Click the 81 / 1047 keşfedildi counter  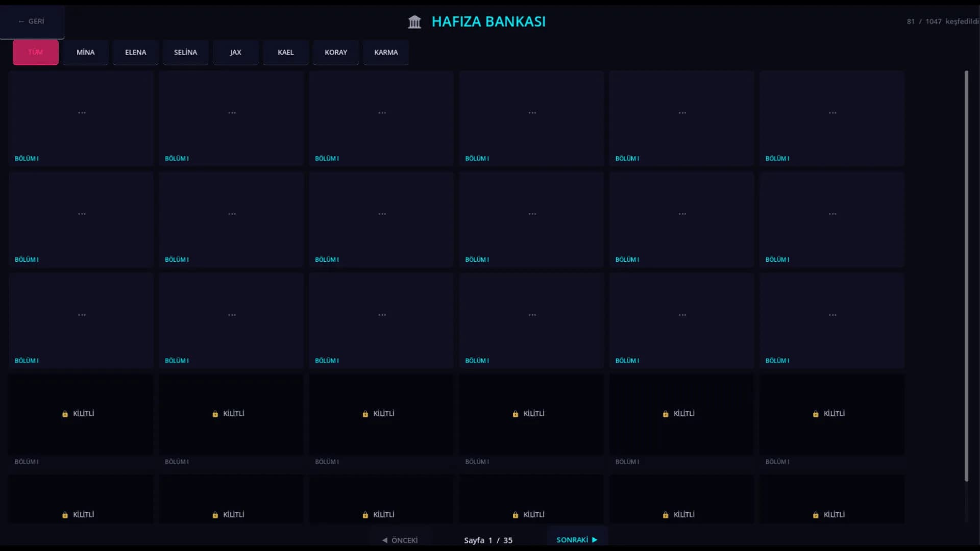click(943, 21)
